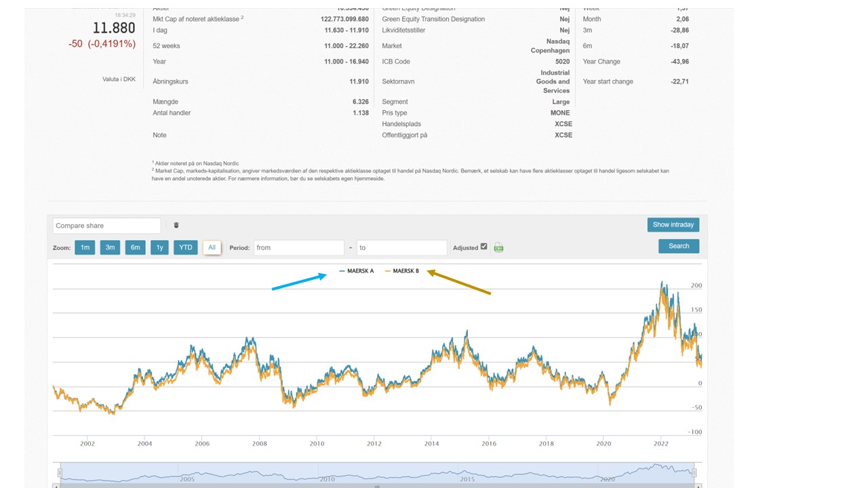The height and width of the screenshot is (488, 868).
Task: Select the ICB Code value 5020
Action: 563,62
